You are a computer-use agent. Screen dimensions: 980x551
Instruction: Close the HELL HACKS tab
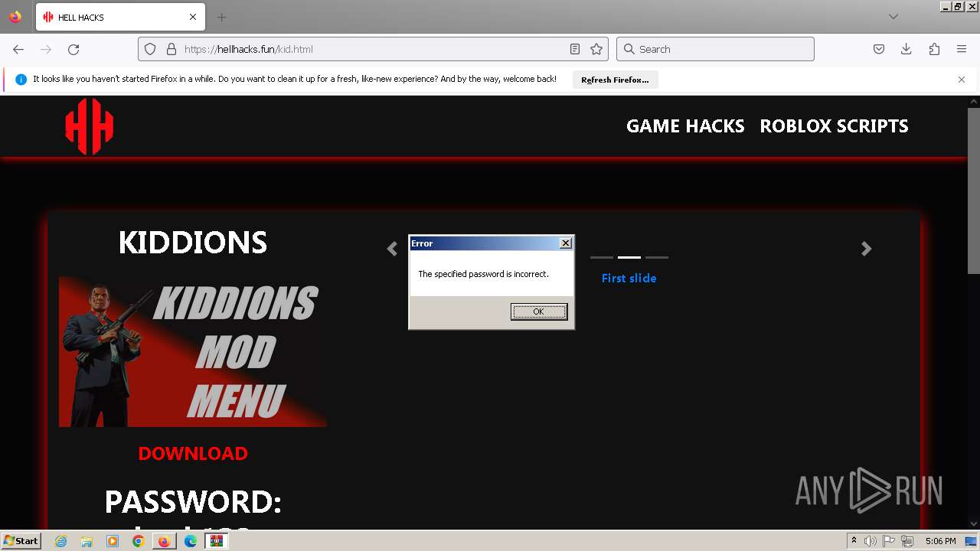tap(193, 17)
